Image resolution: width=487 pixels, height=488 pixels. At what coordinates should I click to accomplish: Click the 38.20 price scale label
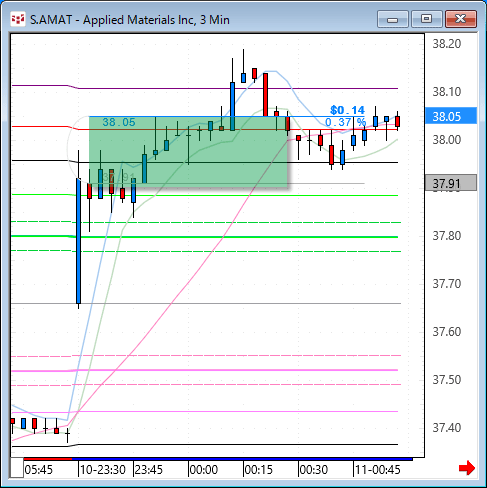(447, 44)
